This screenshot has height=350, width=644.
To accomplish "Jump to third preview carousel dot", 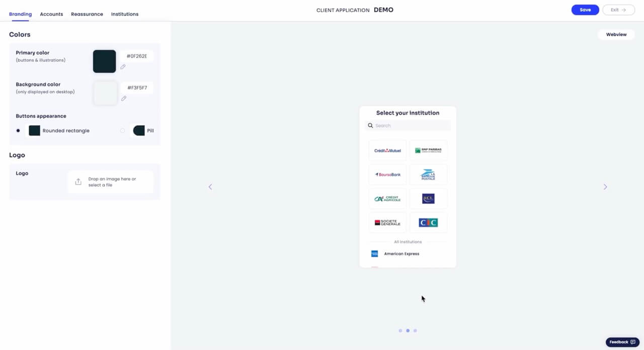I will (415, 331).
